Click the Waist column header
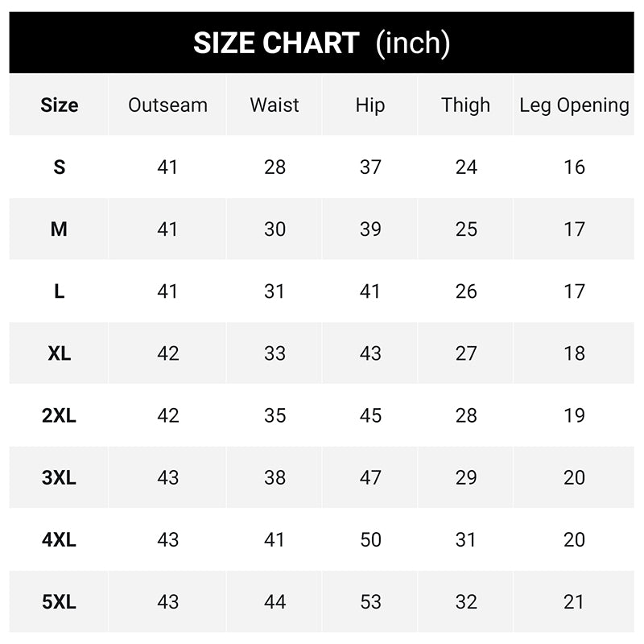Image resolution: width=644 pixels, height=644 pixels. (275, 105)
